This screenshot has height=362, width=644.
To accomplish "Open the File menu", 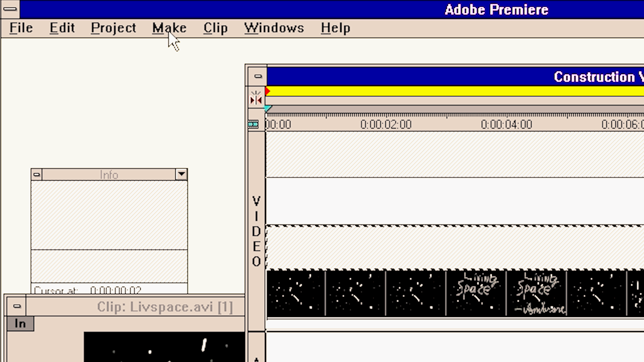I will pyautogui.click(x=21, y=28).
